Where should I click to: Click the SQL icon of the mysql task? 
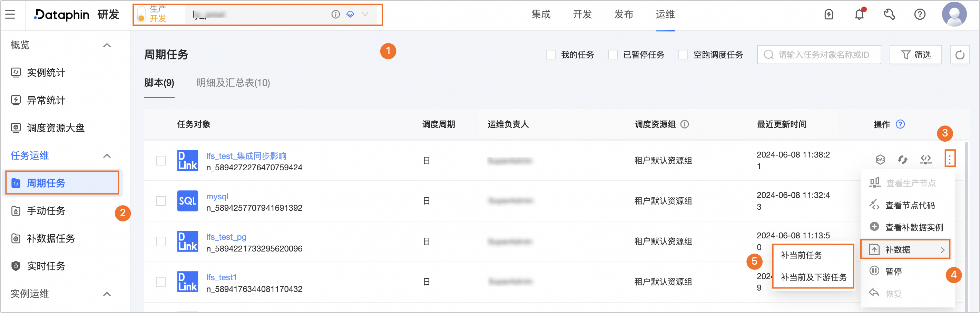pyautogui.click(x=188, y=201)
